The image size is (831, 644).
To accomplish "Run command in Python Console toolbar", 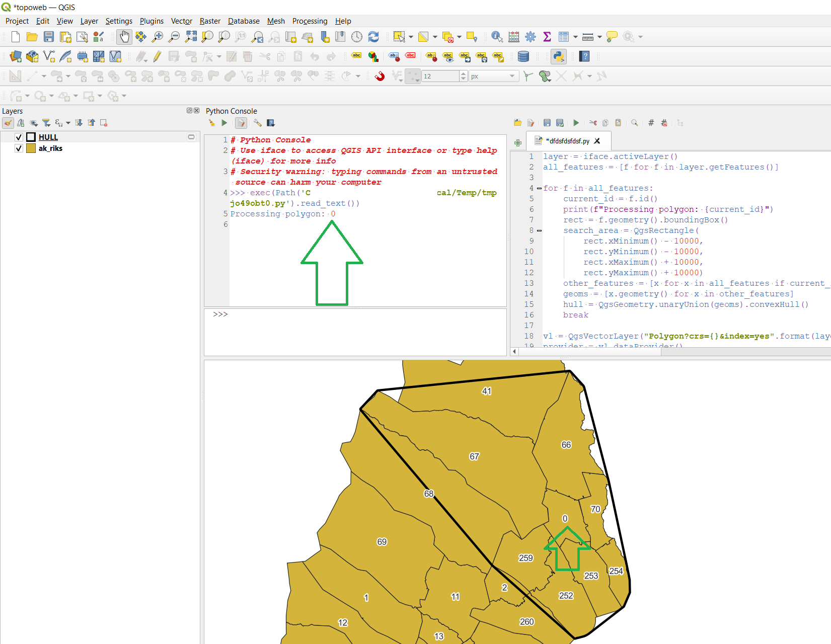I will click(x=224, y=123).
